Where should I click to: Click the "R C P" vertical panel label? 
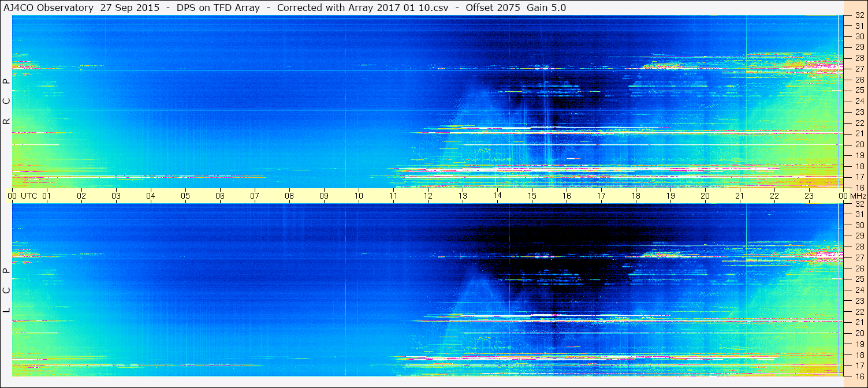click(x=6, y=102)
